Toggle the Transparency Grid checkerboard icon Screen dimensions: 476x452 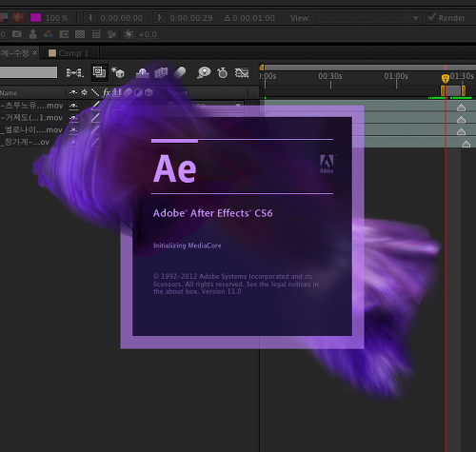tap(80, 34)
